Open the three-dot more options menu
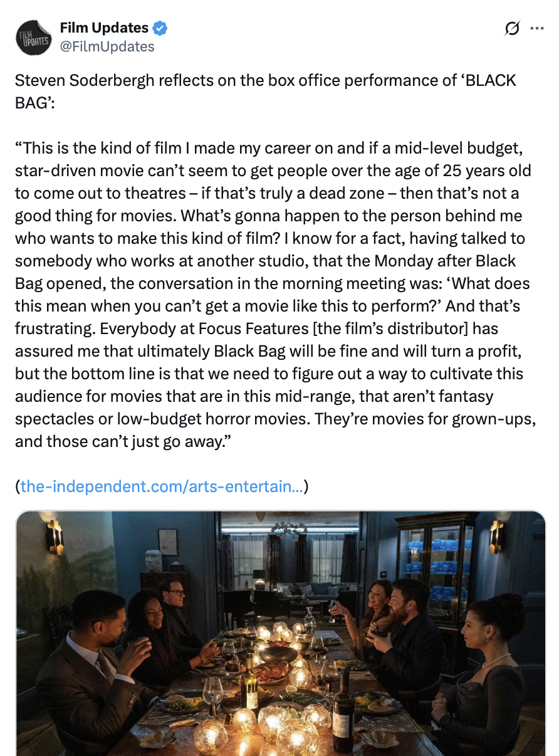This screenshot has width=559, height=756. [537, 29]
